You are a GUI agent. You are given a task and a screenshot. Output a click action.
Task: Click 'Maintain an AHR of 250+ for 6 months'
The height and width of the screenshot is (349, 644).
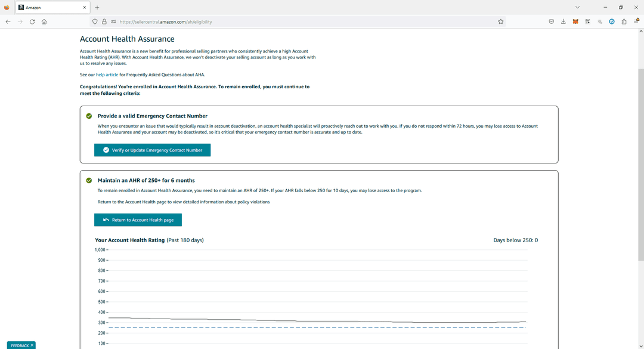click(146, 180)
